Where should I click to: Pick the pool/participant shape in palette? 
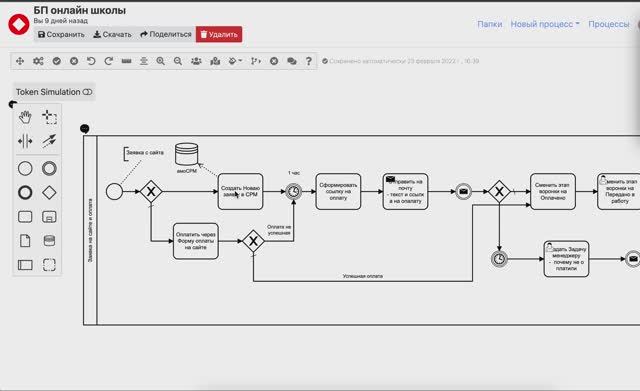(25, 264)
